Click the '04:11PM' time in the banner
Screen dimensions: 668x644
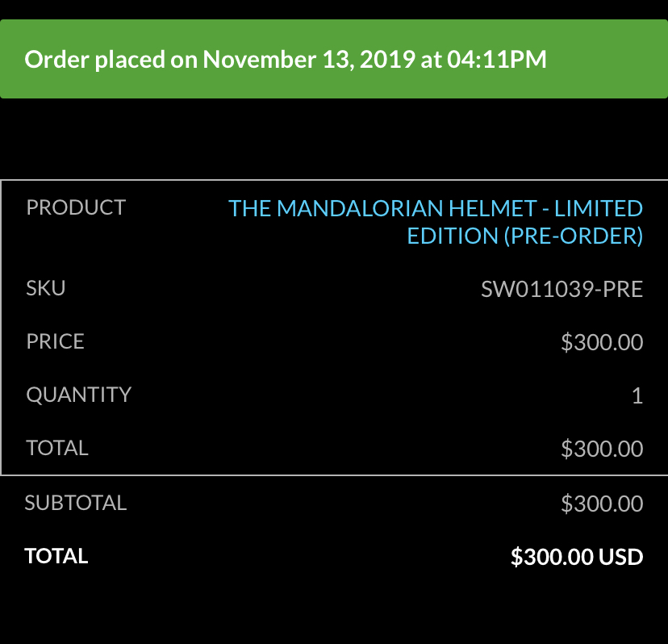tap(497, 59)
